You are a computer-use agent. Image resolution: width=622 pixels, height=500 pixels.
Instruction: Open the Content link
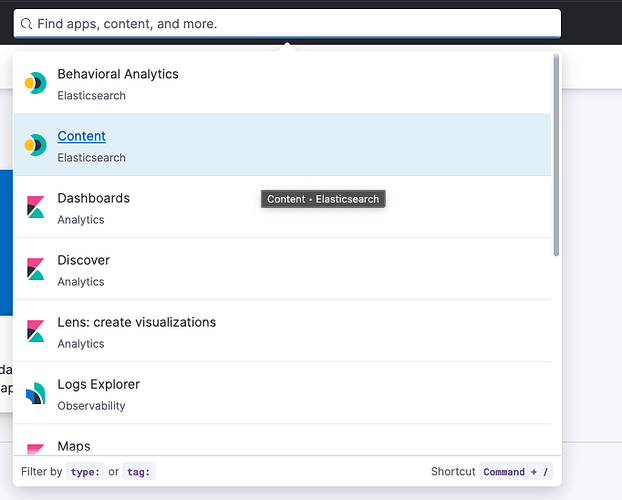click(x=81, y=136)
